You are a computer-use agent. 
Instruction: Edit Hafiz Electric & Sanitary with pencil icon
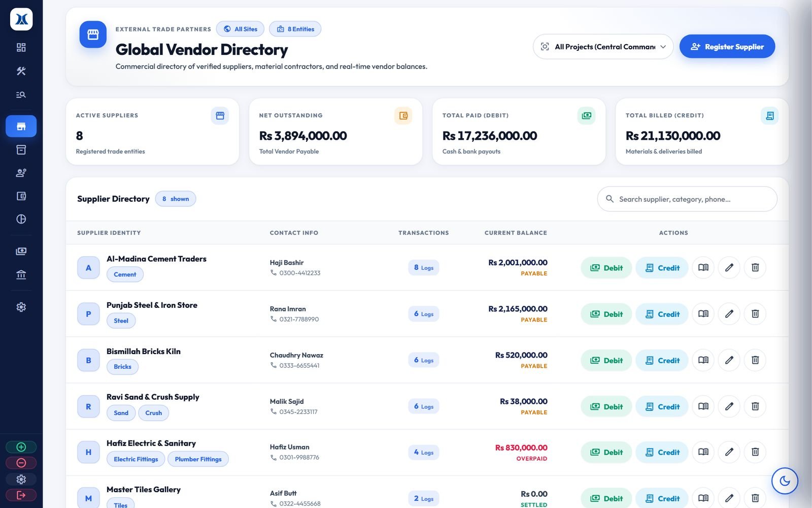(729, 452)
